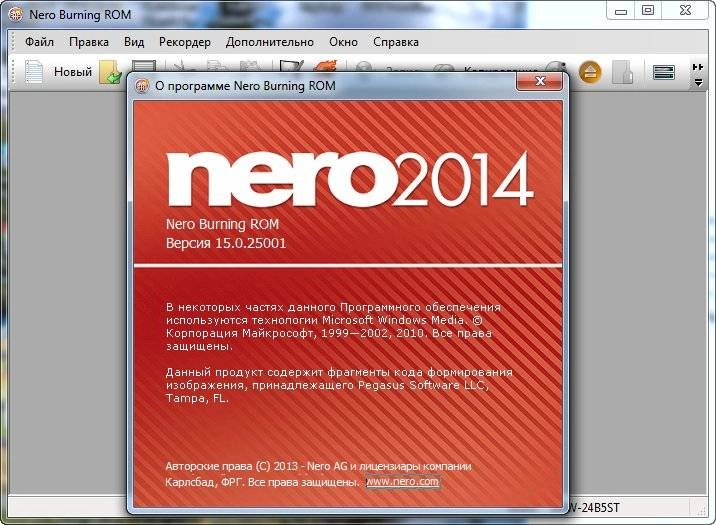
Task: Click the Nero Burning ROM main window icon
Action: (16, 15)
